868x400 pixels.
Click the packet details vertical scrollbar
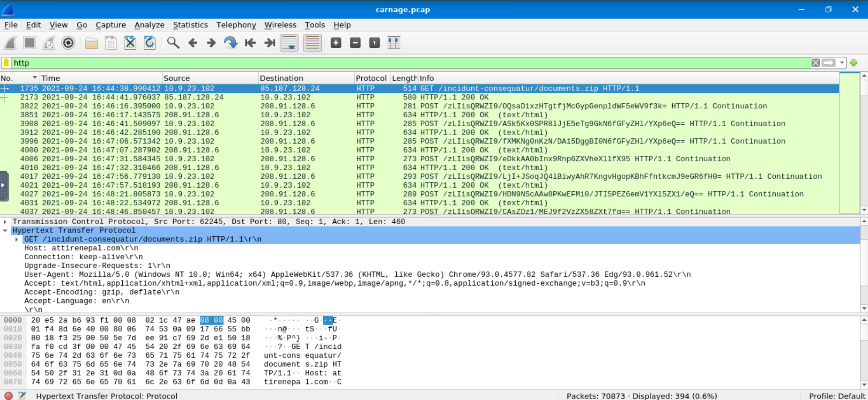pos(864,265)
